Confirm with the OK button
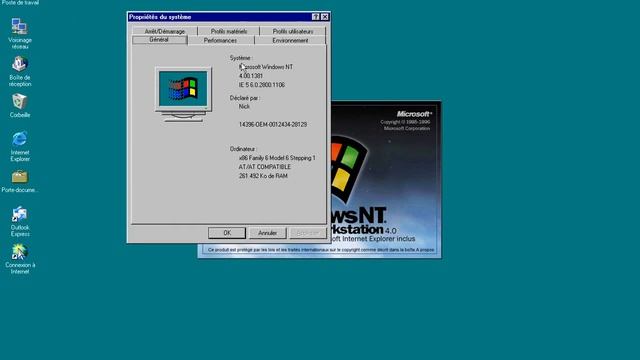This screenshot has height=360, width=640. click(227, 233)
